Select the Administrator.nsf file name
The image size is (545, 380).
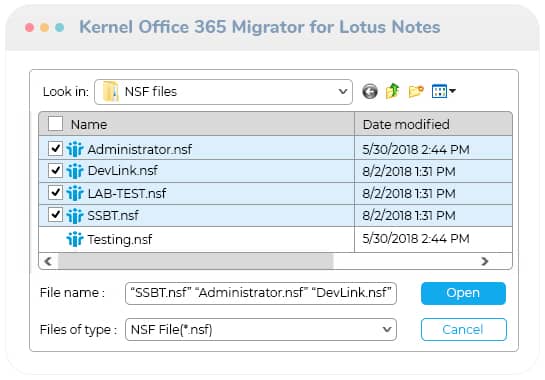coord(140,150)
